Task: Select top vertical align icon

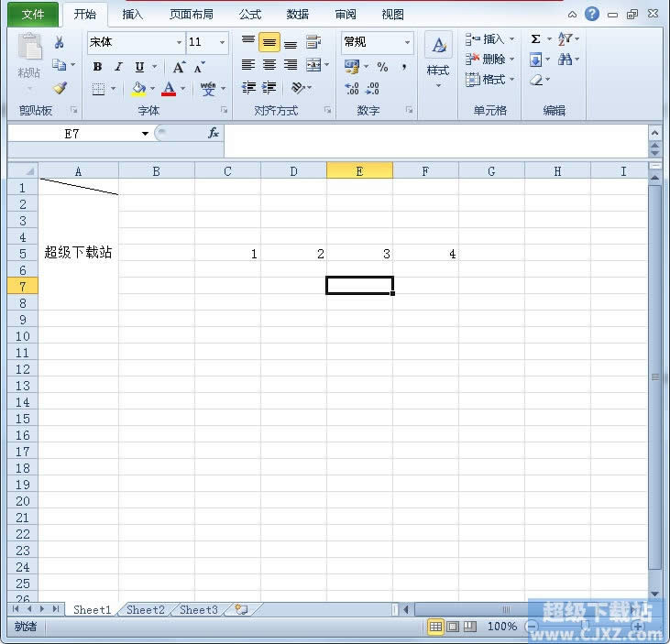Action: coord(248,41)
